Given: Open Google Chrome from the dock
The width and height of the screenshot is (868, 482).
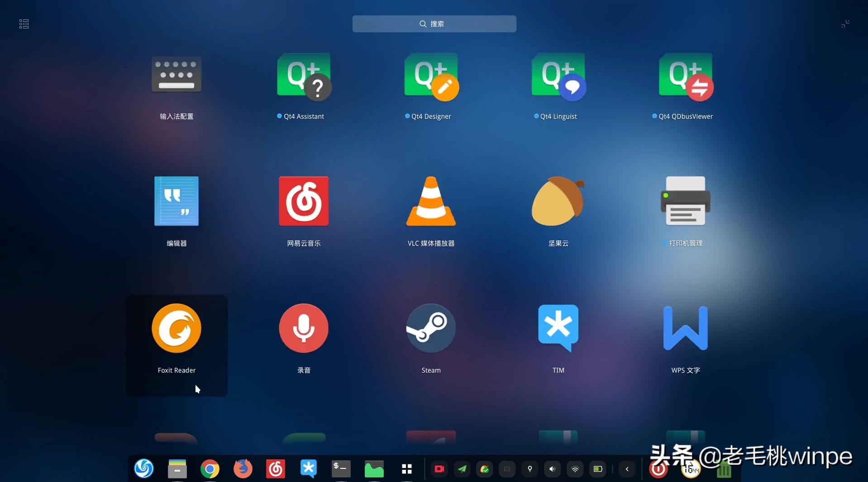Looking at the screenshot, I should 210,469.
